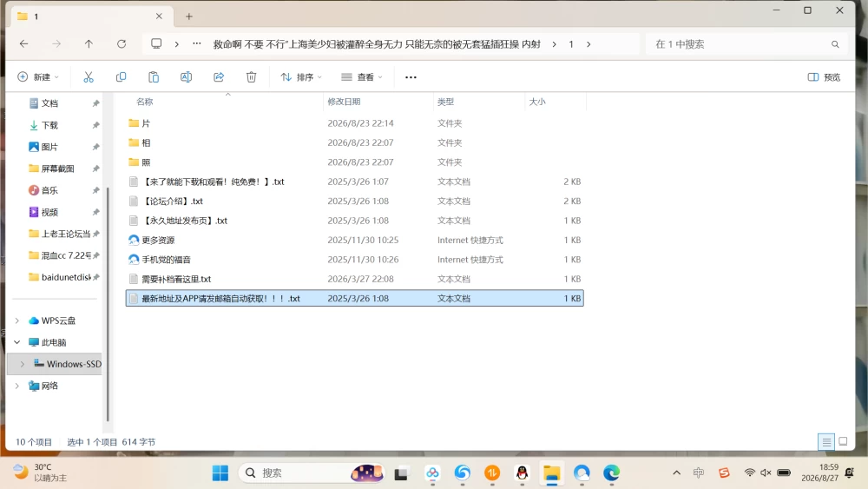The image size is (868, 489).
Task: Select baidunetdisk folder in sidebar
Action: [66, 277]
